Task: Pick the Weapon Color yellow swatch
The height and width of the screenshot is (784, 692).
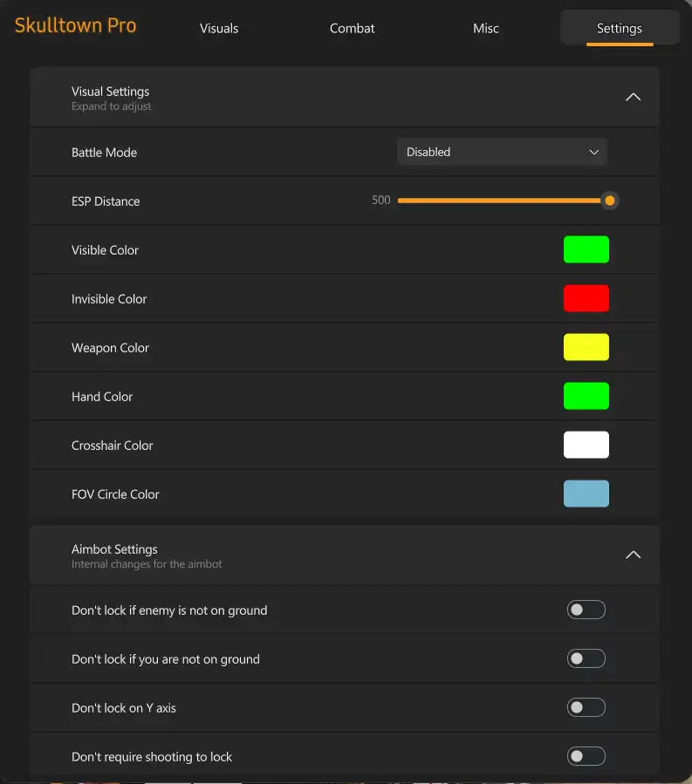Action: pos(586,347)
